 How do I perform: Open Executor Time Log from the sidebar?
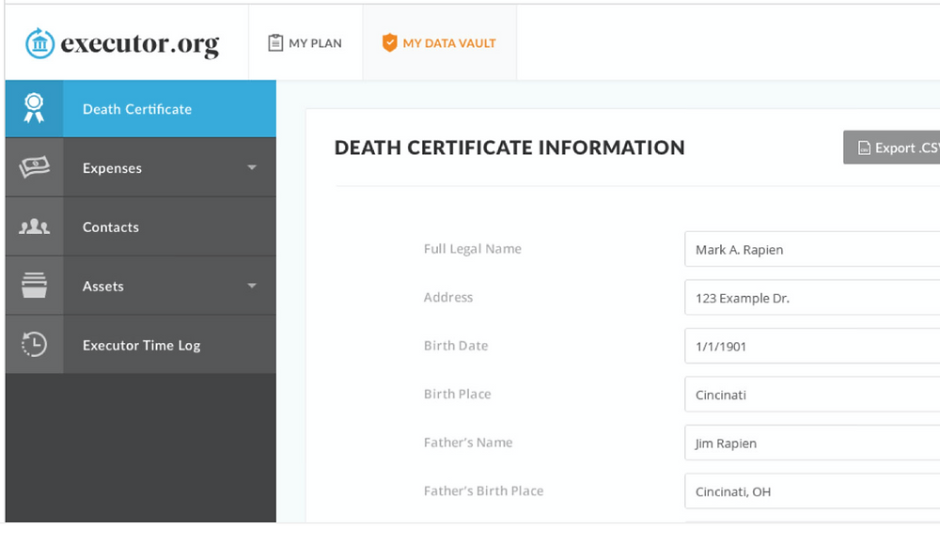pyautogui.click(x=141, y=345)
